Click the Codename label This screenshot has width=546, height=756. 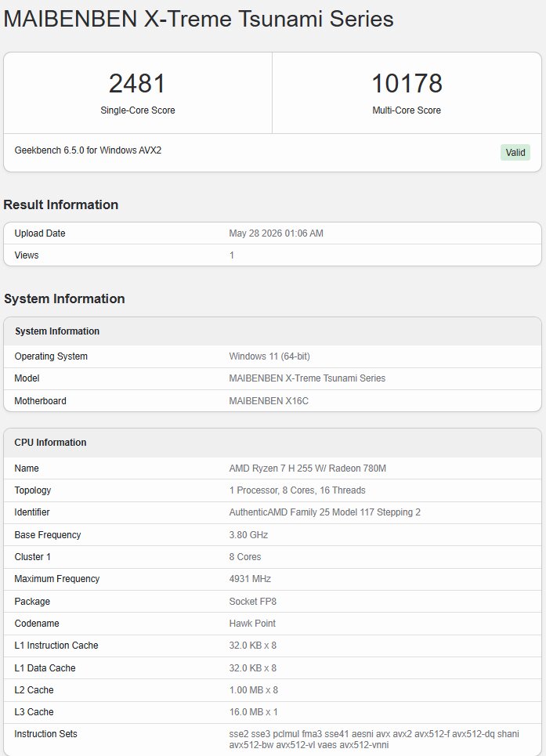(37, 623)
